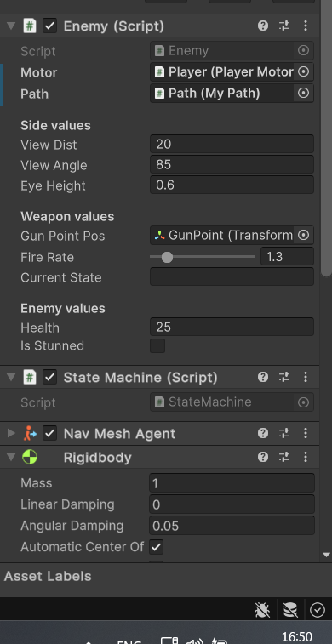Click object picker circle for Path field
332x644 pixels.
[303, 94]
